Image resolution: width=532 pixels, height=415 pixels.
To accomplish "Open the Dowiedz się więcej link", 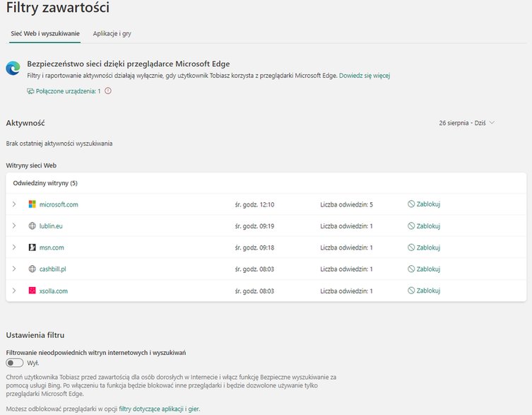I will click(365, 76).
